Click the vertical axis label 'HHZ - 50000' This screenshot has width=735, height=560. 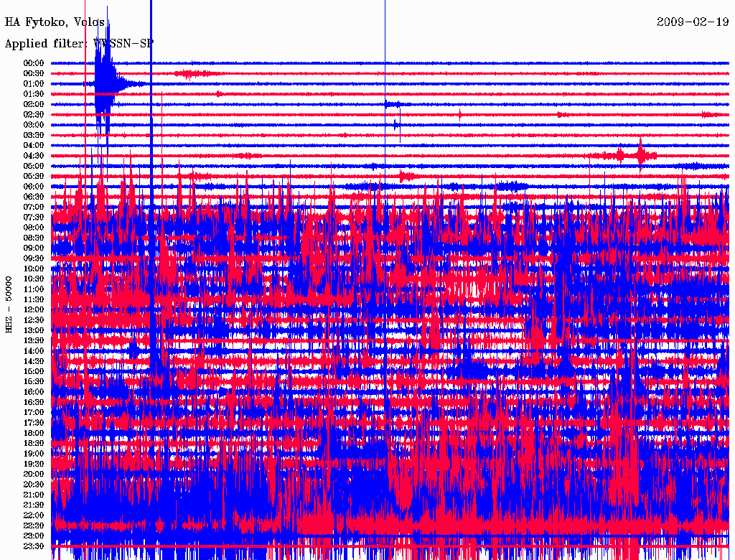point(9,304)
